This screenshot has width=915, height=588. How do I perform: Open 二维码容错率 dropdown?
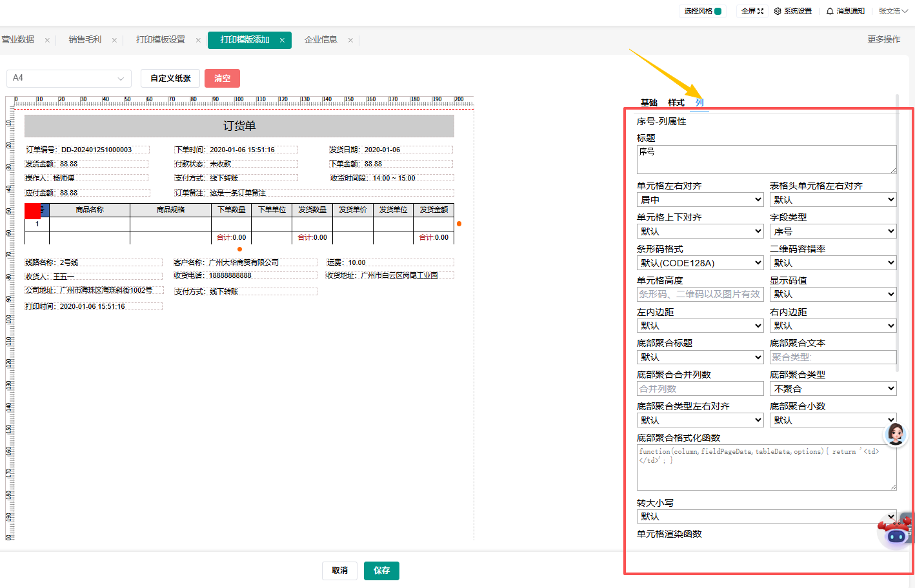point(833,263)
